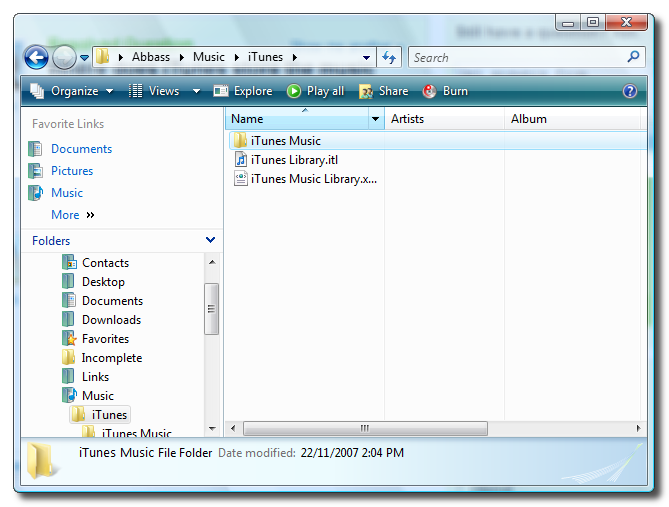Click the Back navigation arrow button
The width and height of the screenshot is (669, 507).
pyautogui.click(x=36, y=58)
